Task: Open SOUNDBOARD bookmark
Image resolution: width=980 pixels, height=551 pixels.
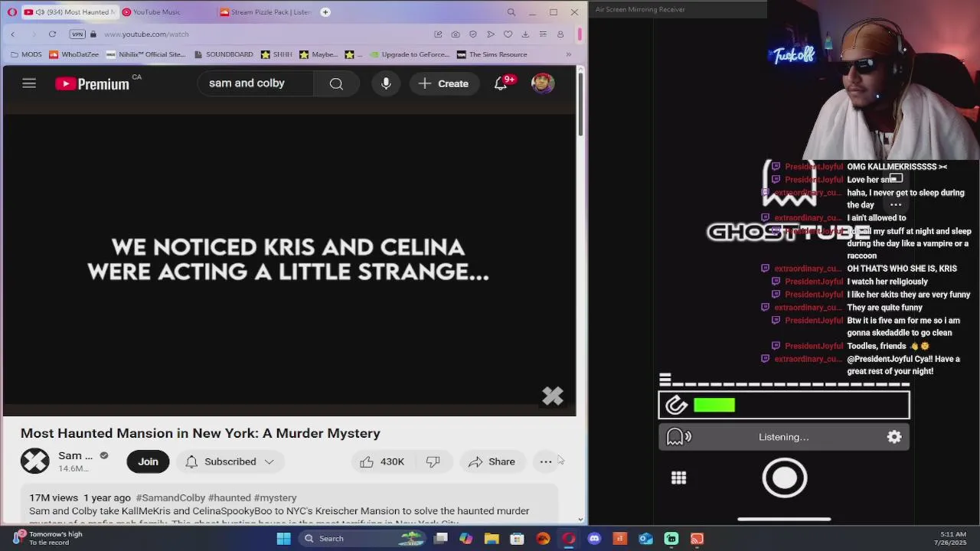Action: [224, 54]
